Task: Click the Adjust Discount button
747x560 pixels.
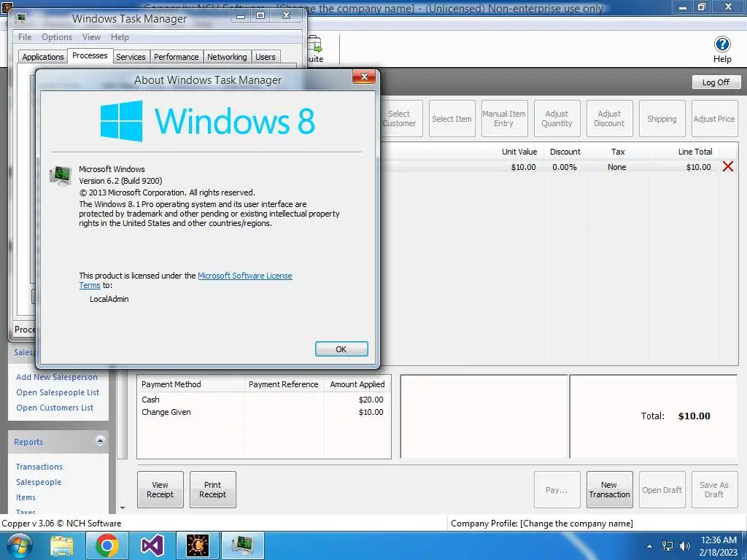Action: (609, 119)
